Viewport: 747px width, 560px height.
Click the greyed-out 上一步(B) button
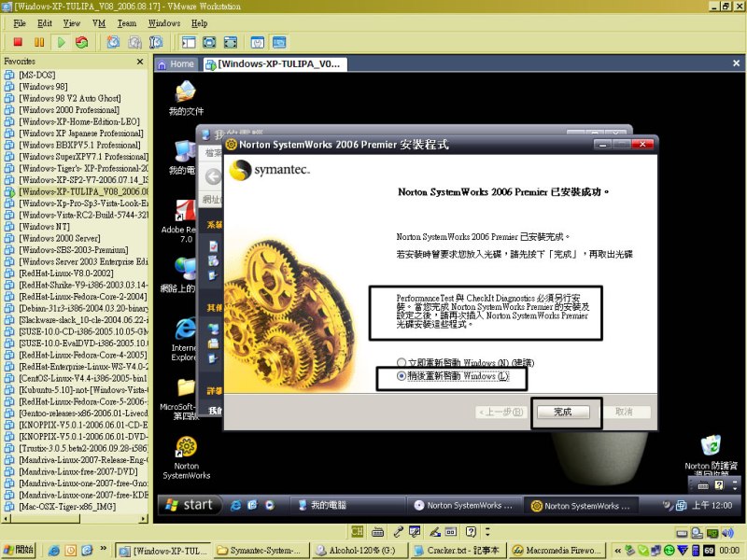pyautogui.click(x=500, y=412)
